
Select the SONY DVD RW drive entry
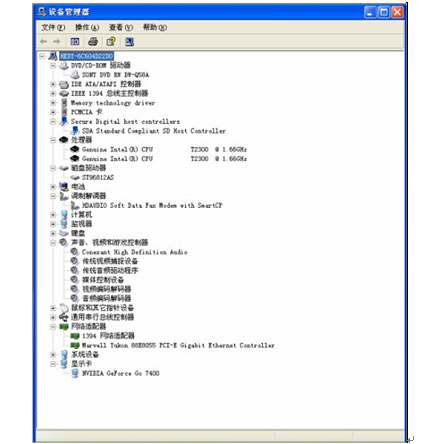[x=115, y=75]
